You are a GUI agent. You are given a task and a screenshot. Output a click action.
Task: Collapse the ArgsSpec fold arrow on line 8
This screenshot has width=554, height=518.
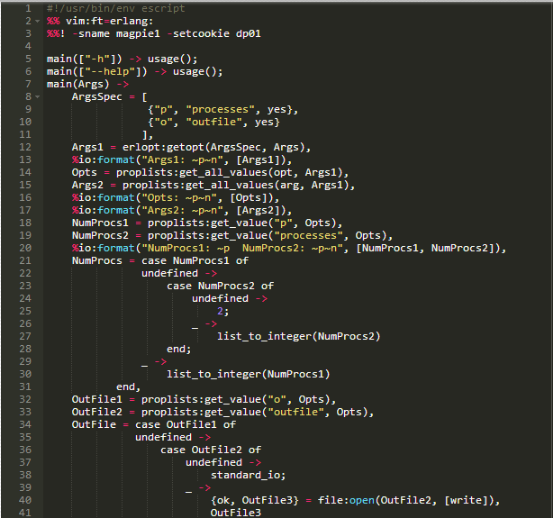(37, 97)
